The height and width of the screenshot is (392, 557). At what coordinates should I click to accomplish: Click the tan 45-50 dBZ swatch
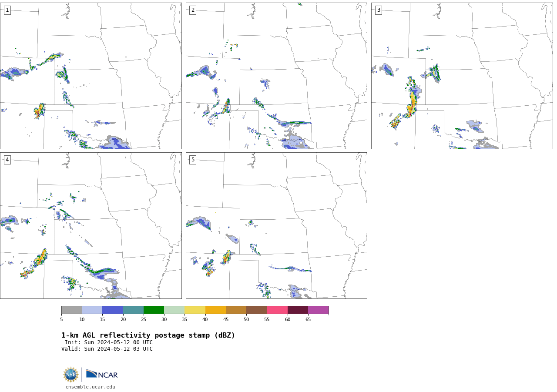tap(236, 310)
